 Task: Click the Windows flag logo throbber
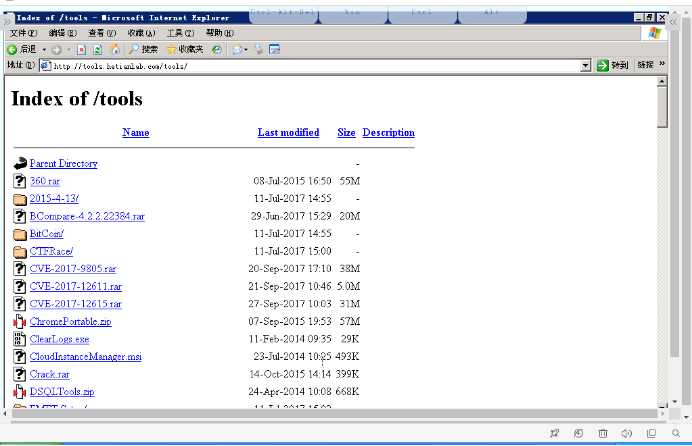click(655, 33)
